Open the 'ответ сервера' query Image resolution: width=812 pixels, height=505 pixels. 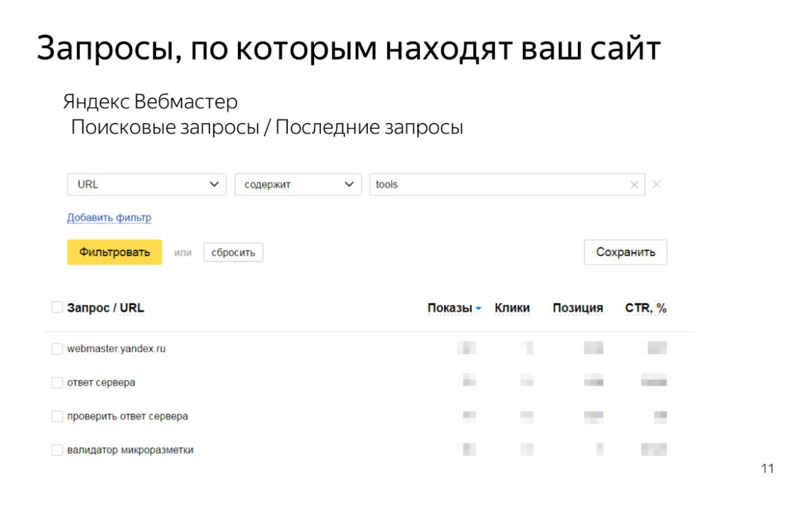[x=101, y=383]
